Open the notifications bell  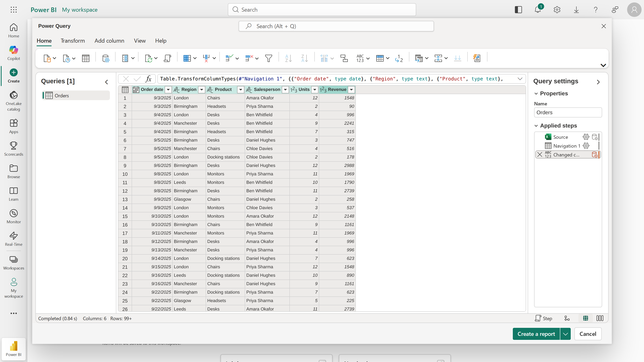click(x=538, y=9)
